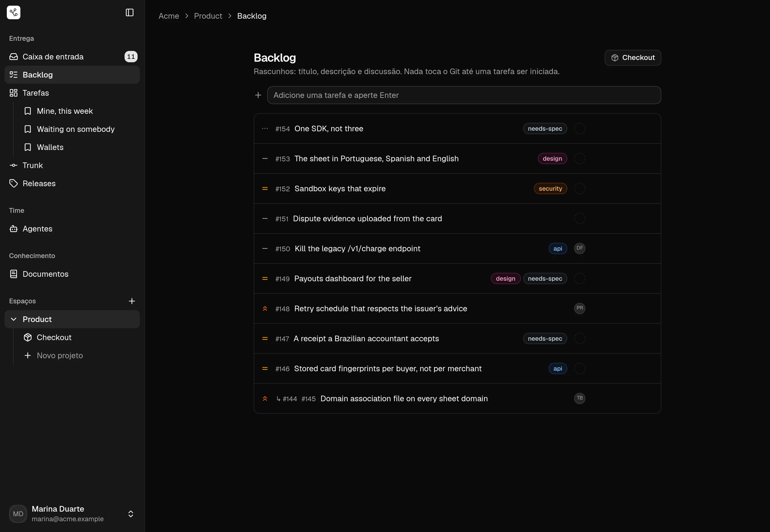Click the acme app logo
This screenshot has width=770, height=532.
point(14,13)
